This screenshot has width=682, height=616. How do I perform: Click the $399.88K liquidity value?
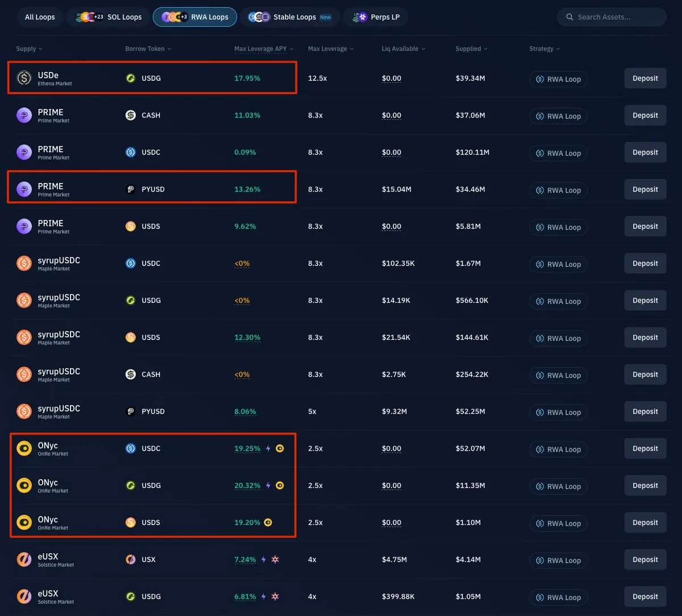[398, 596]
